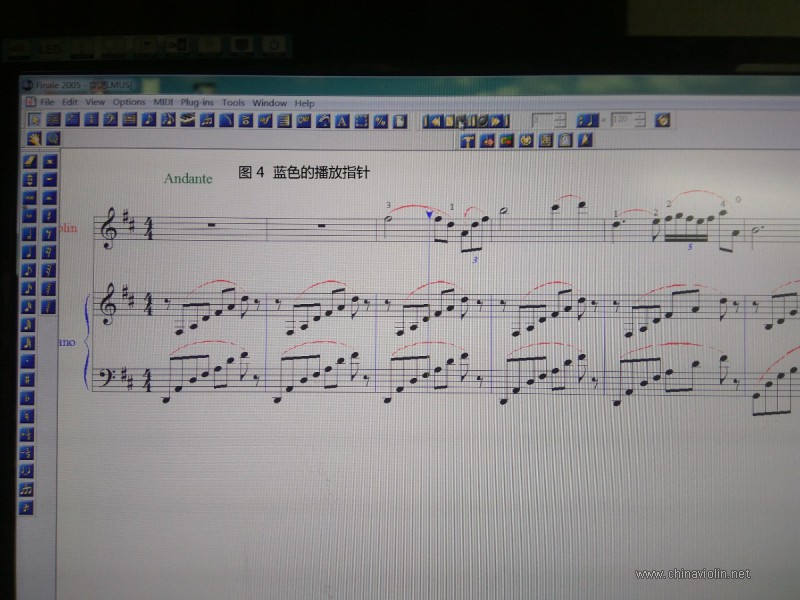Select the Time Signature tool

[x=91, y=120]
